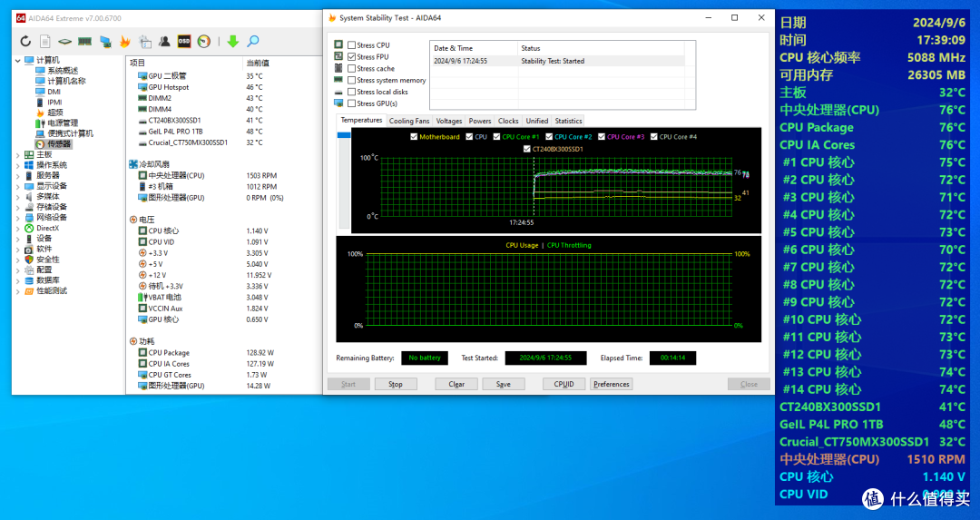Click the monitor diagnostics icon in toolbar
The height and width of the screenshot is (520, 980).
pyautogui.click(x=105, y=41)
